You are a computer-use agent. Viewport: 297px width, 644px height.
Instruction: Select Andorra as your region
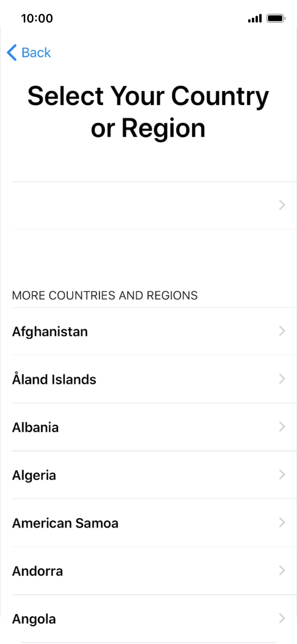click(x=37, y=571)
